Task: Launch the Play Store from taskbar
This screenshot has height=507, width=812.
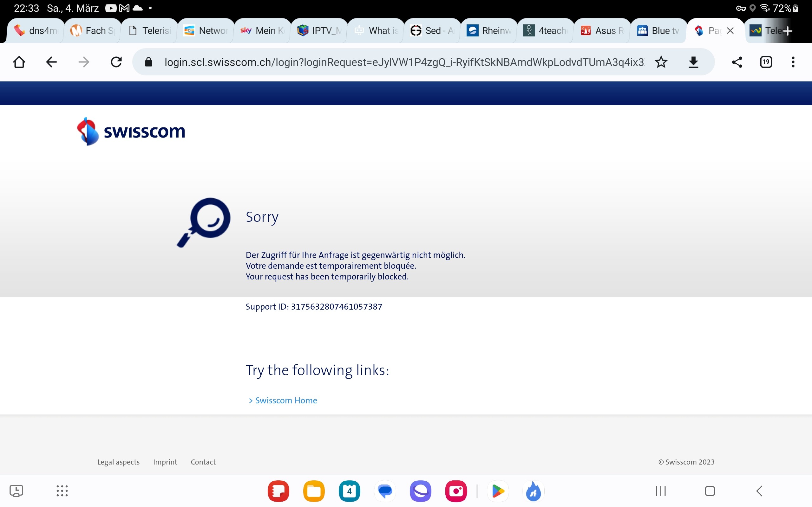Action: click(x=498, y=491)
